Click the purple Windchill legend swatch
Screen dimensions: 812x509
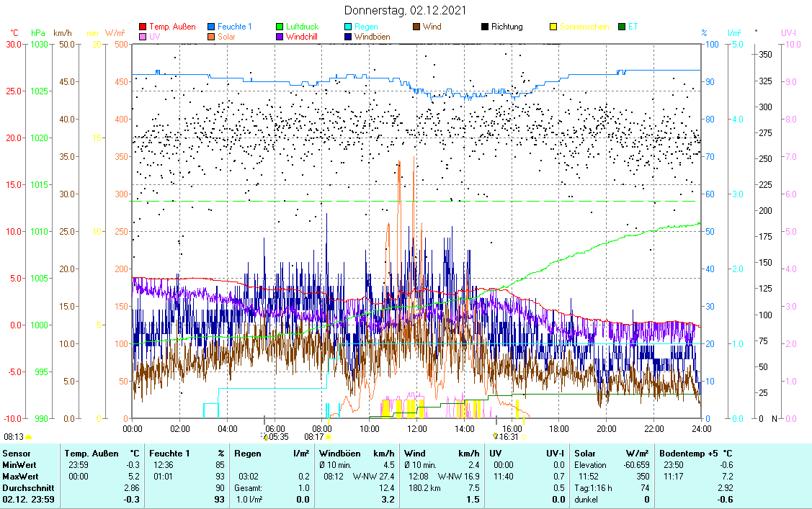point(280,36)
